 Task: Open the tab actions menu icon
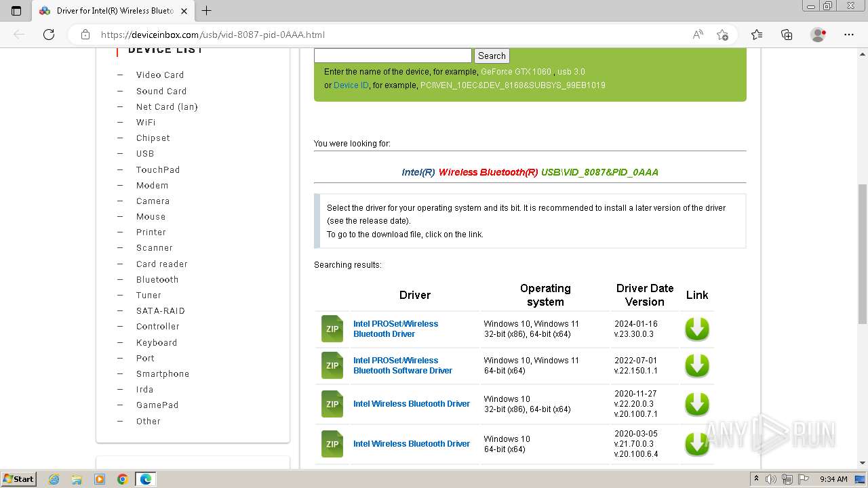click(16, 11)
